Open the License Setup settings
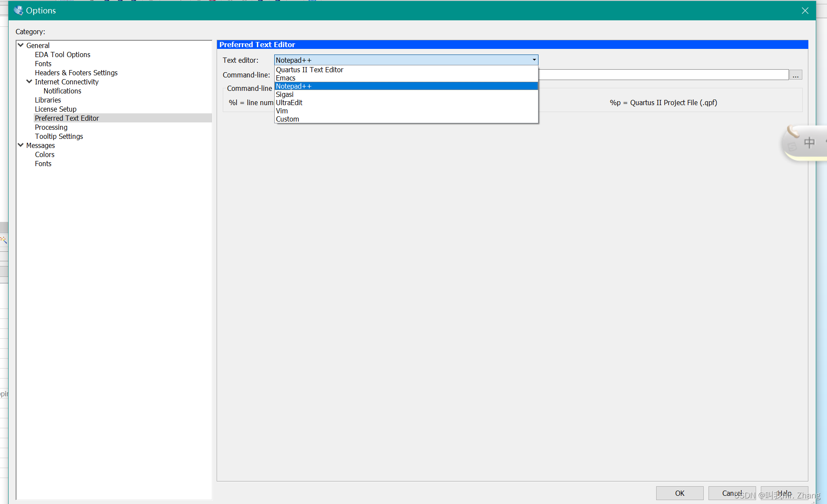This screenshot has height=504, width=827. coord(55,109)
